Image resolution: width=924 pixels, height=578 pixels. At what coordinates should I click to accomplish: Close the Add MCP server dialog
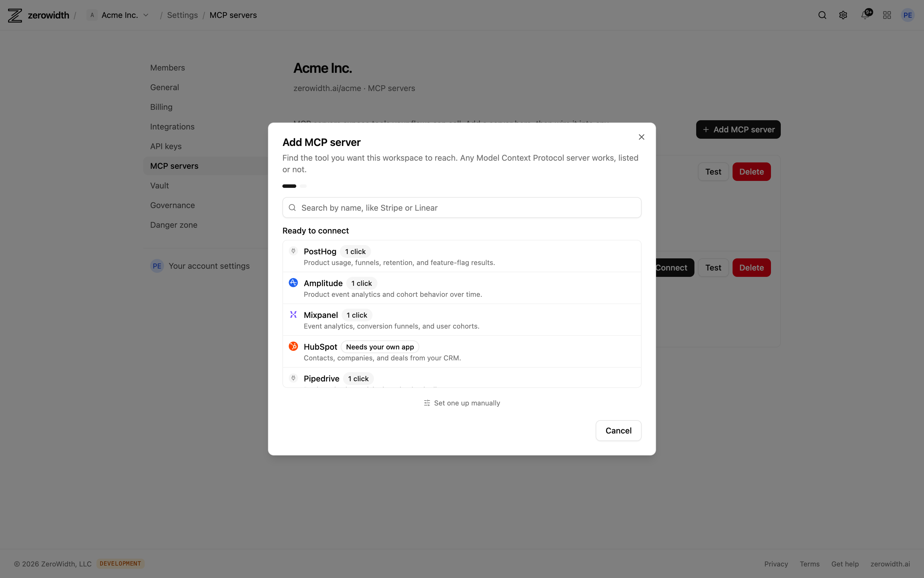click(641, 137)
